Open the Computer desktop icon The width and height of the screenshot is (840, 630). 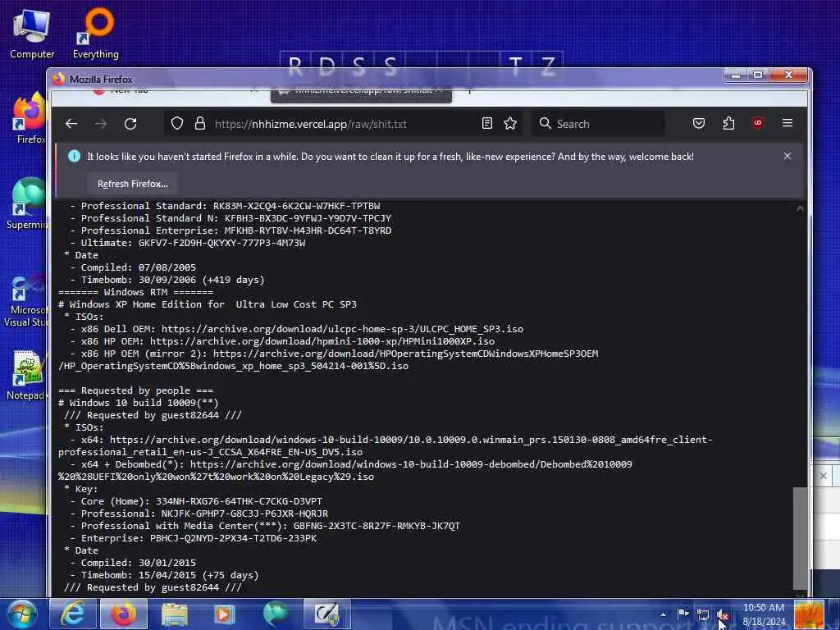[x=32, y=34]
